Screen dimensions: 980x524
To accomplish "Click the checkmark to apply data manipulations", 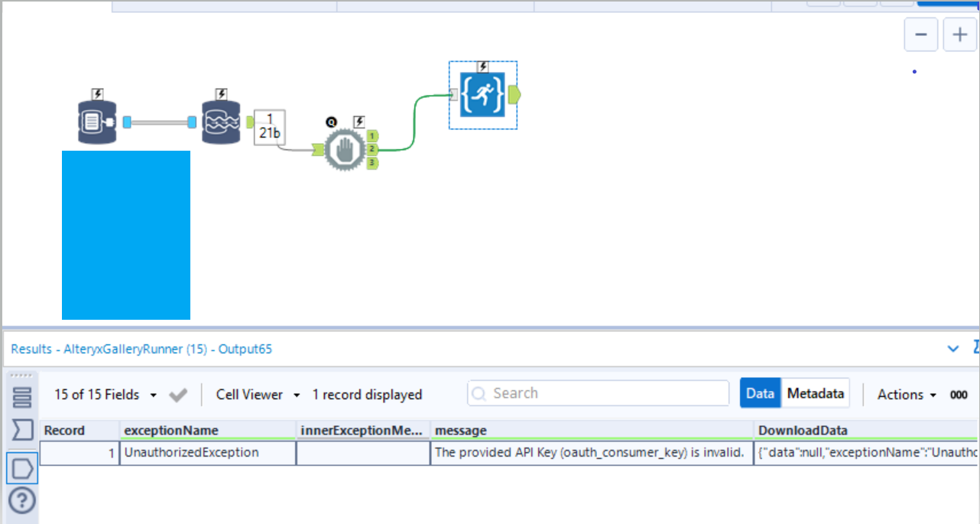I will click(177, 395).
